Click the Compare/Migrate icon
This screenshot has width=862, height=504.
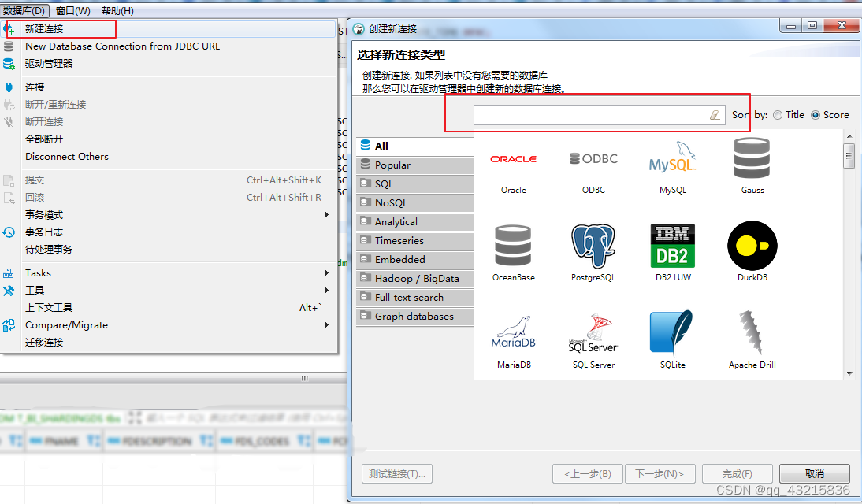pyautogui.click(x=9, y=324)
